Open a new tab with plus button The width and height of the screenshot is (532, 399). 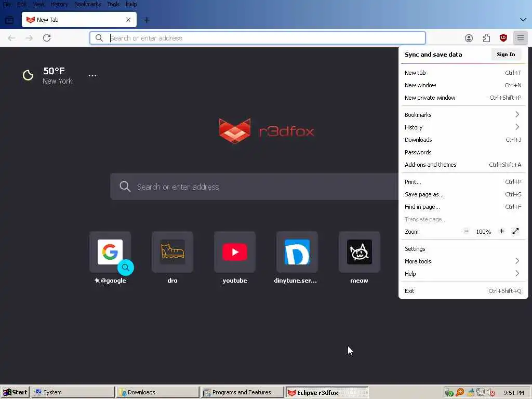[x=147, y=20]
